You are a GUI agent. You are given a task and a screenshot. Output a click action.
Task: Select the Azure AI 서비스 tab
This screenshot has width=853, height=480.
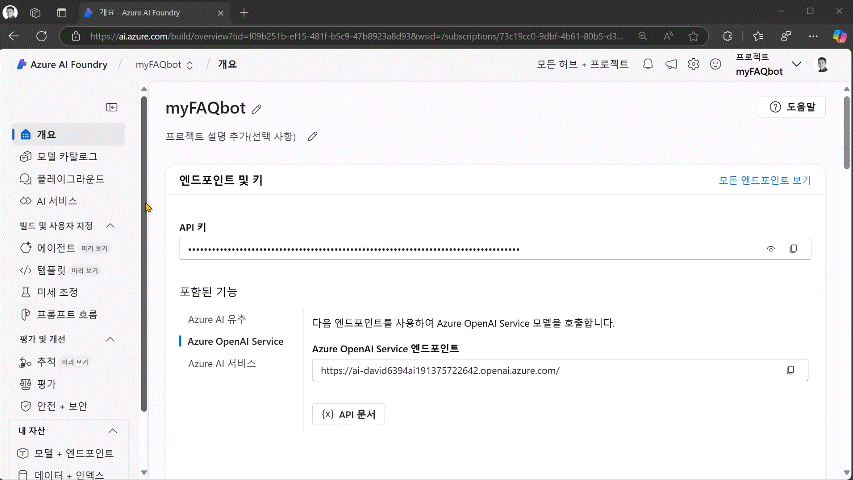coord(222,364)
